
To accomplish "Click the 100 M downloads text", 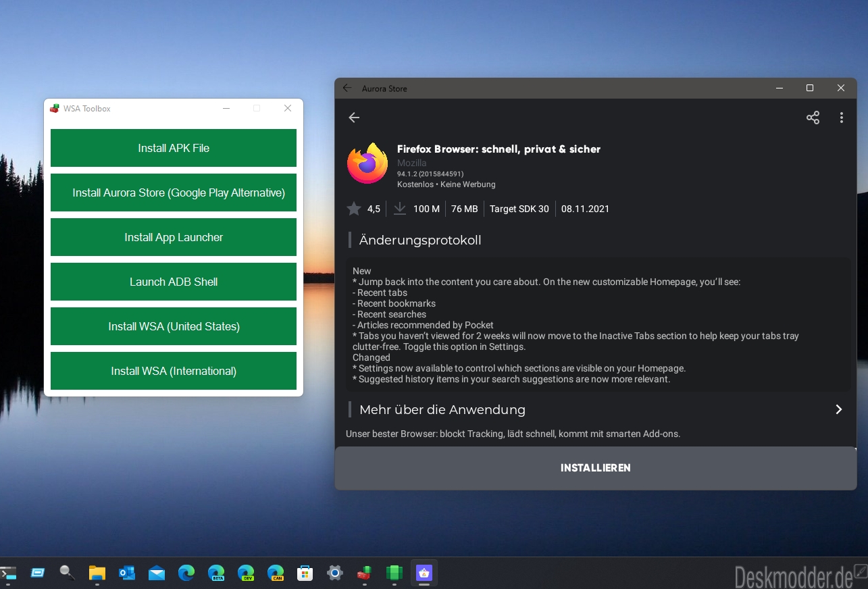I will pyautogui.click(x=426, y=209).
